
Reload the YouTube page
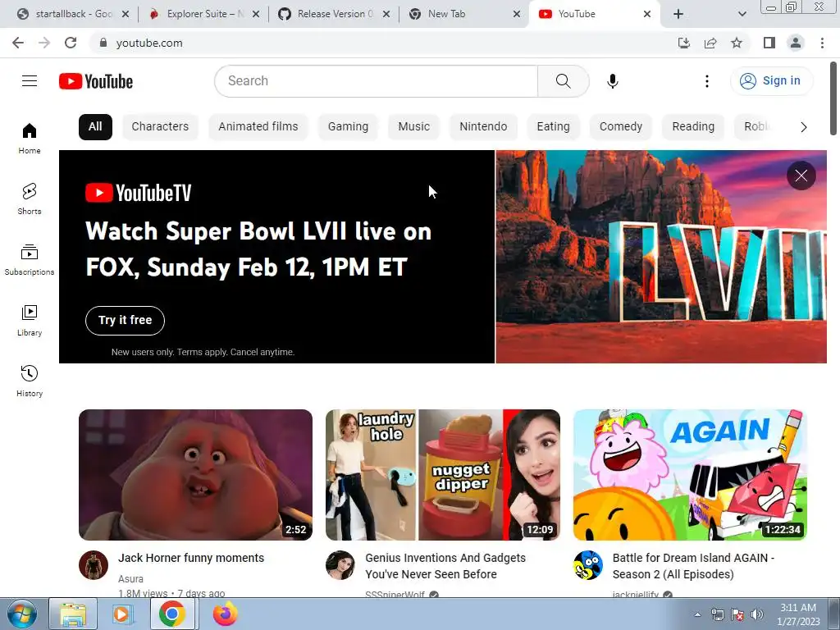pyautogui.click(x=71, y=43)
